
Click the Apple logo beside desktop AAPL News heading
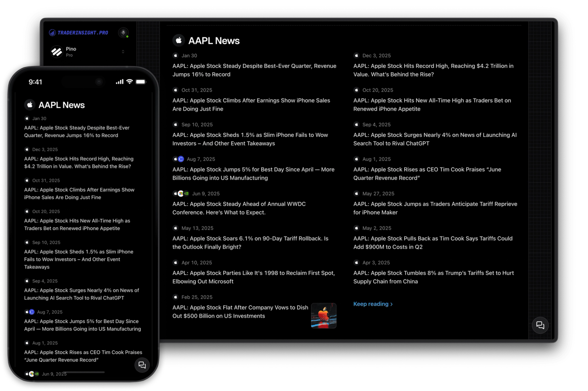179,40
